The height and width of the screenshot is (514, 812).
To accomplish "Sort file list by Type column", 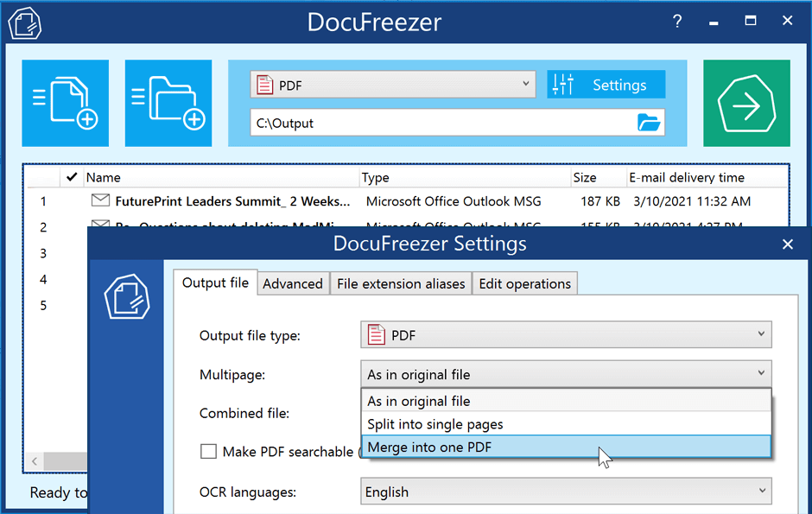I will (x=465, y=178).
